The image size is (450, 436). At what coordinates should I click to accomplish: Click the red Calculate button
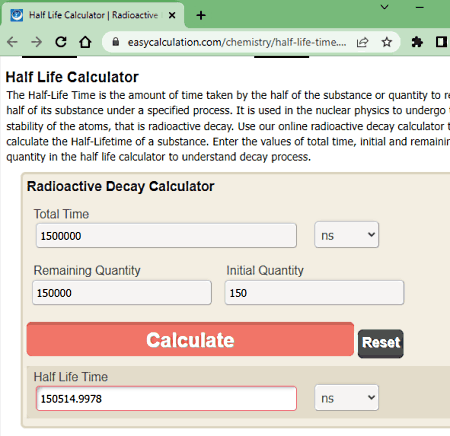point(190,339)
